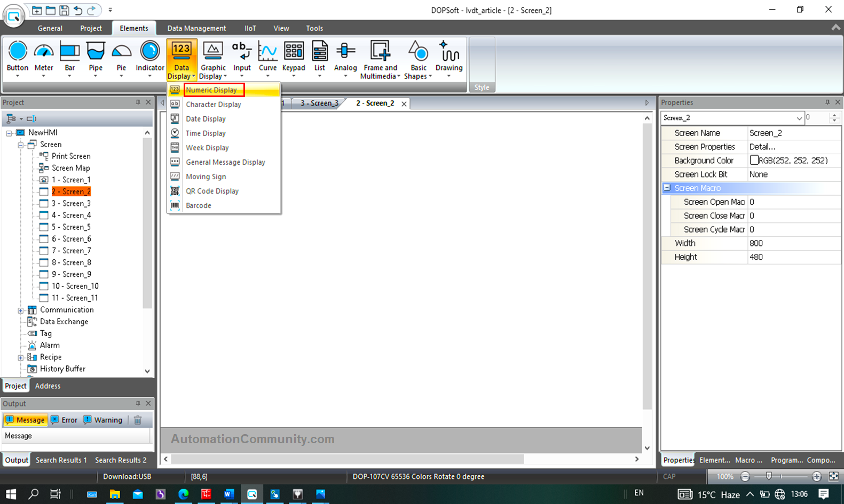
Task: Open the Indicator element tool
Action: [150, 59]
